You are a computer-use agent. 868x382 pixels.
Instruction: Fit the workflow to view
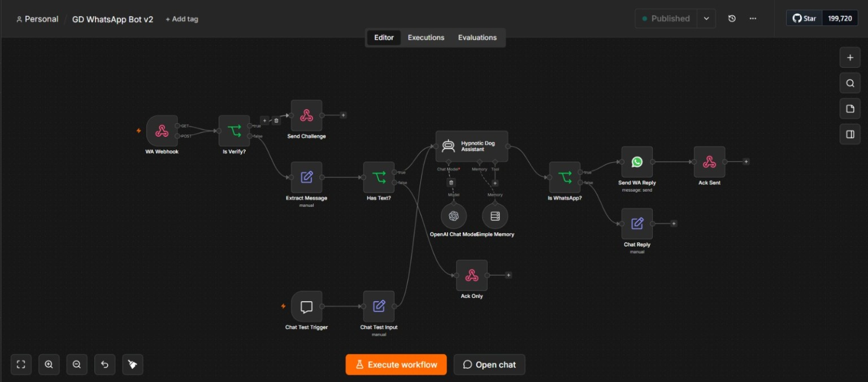[21, 364]
